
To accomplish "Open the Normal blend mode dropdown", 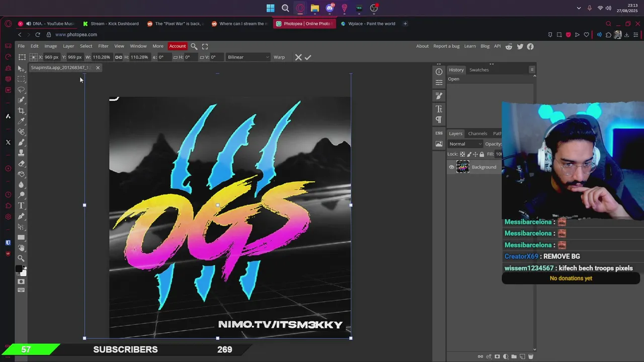I will coord(465,144).
